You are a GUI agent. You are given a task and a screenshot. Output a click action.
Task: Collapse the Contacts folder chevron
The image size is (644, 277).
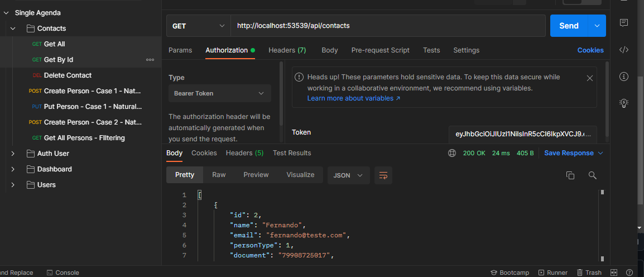point(13,28)
